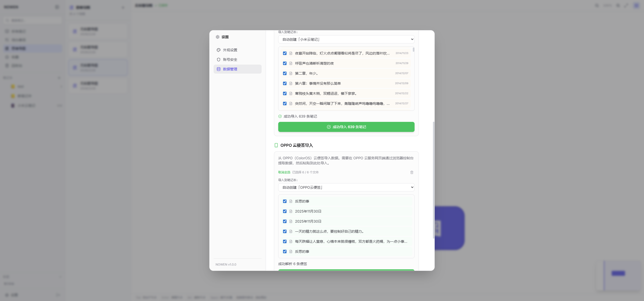Click the green 成功导入 639 条笔记 button

[346, 127]
